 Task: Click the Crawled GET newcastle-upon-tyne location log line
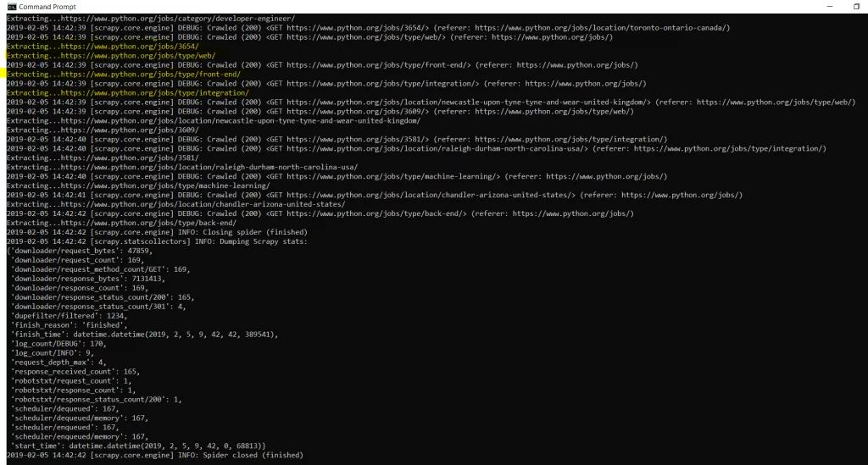point(431,102)
